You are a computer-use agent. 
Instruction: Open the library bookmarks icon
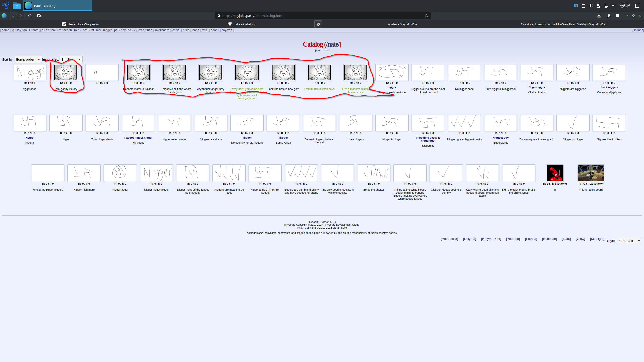click(608, 16)
